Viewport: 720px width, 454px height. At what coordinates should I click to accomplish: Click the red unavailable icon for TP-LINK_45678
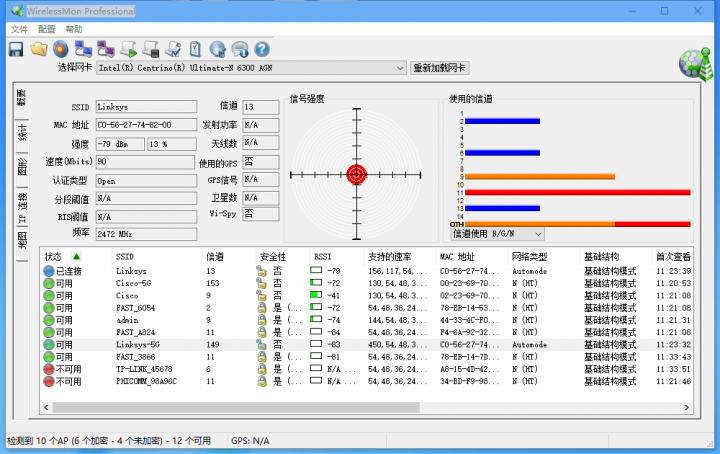tap(49, 369)
